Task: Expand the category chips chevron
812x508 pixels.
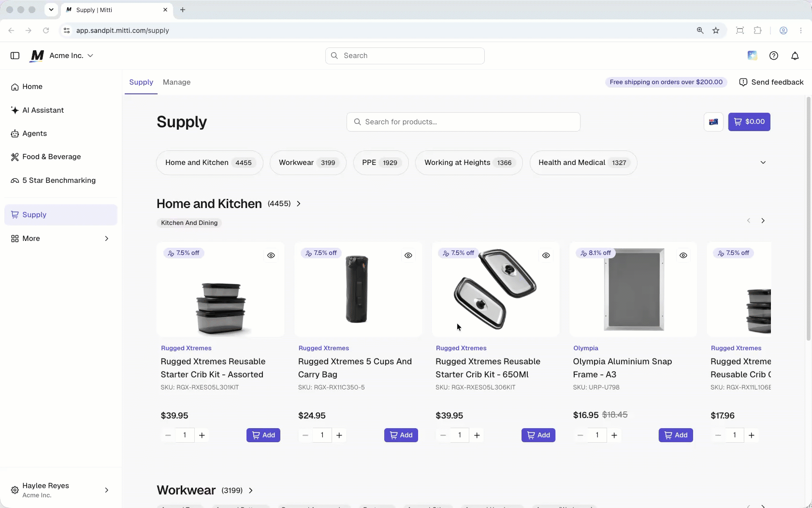Action: point(763,163)
